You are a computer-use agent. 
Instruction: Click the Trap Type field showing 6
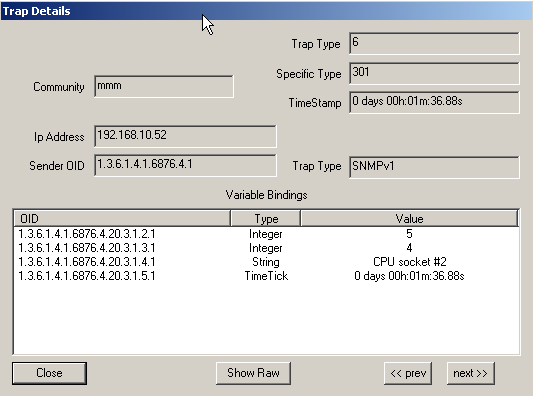pyautogui.click(x=434, y=43)
